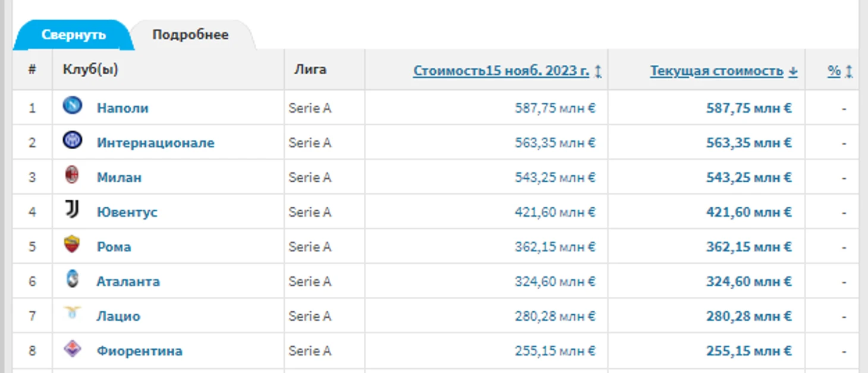The height and width of the screenshot is (373, 868).
Task: Click the Juventus club crest icon
Action: tap(72, 210)
